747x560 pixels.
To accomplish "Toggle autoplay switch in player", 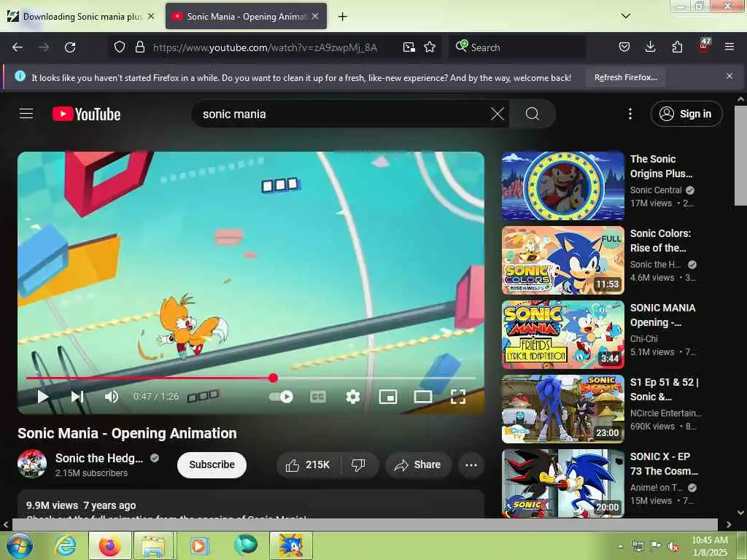I will [281, 397].
